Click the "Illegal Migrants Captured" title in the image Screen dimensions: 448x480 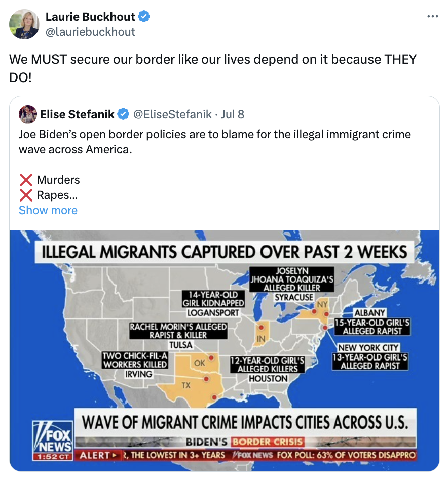tap(225, 252)
